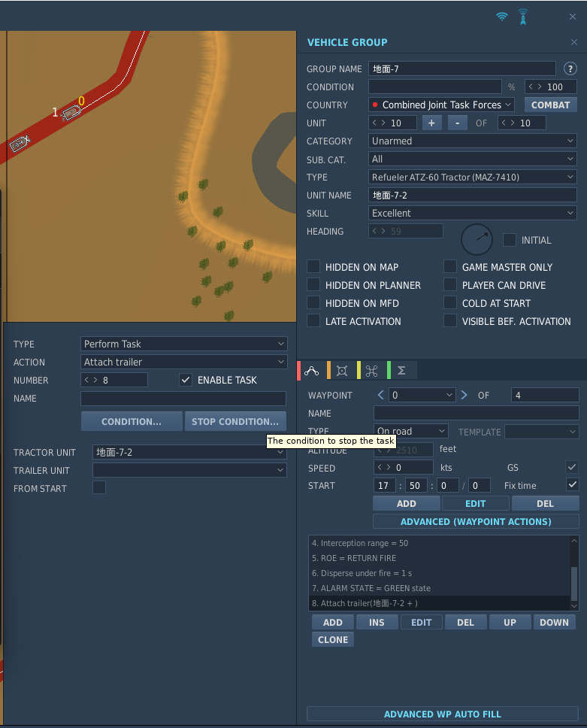Go to next waypoint arrow
This screenshot has width=587, height=728.
tap(464, 395)
